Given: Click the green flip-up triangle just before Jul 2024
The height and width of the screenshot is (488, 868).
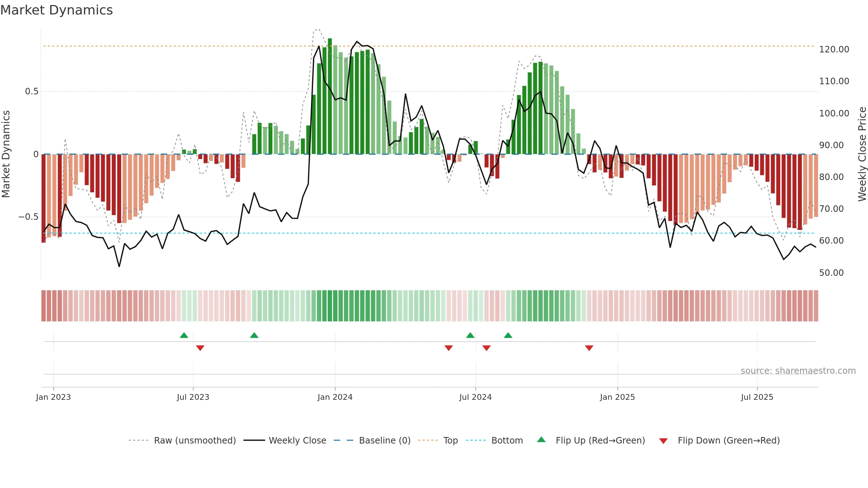Looking at the screenshot, I should (470, 335).
